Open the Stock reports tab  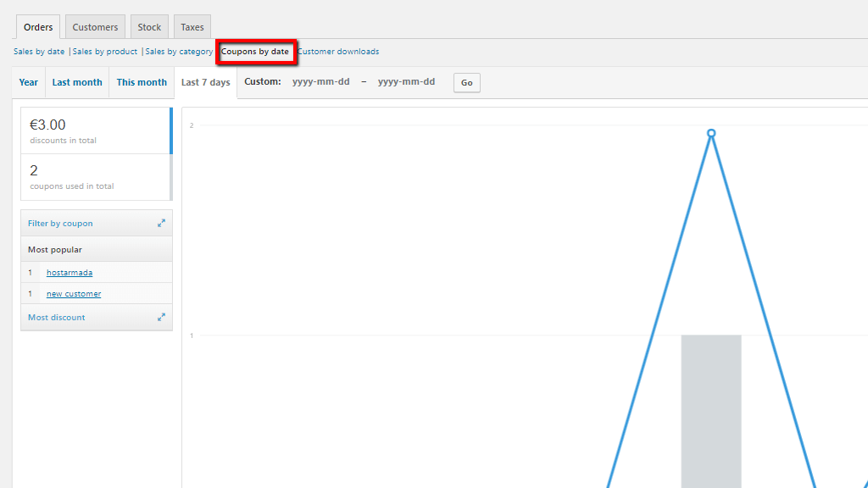[149, 27]
